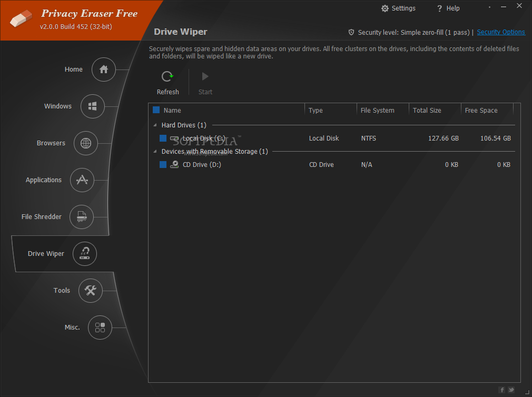532x397 pixels.
Task: Click the window resize grip corner
Action: [x=528, y=392]
